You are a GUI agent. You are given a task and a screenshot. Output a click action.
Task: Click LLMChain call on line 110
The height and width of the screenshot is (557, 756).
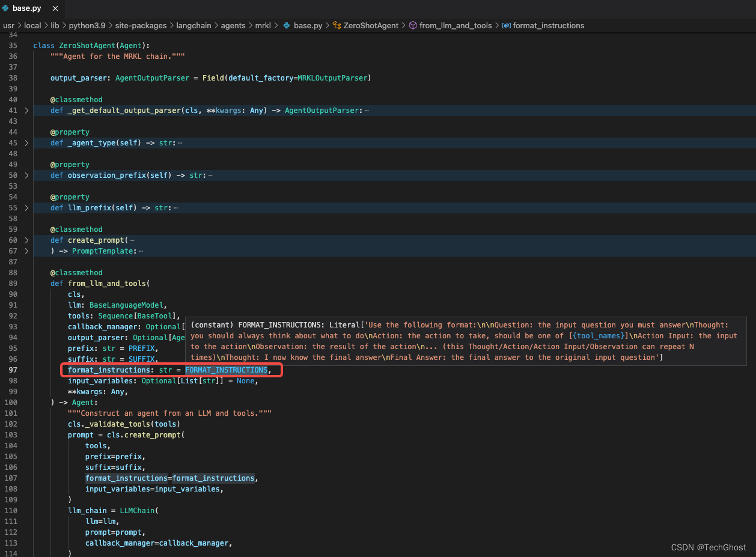(137, 511)
